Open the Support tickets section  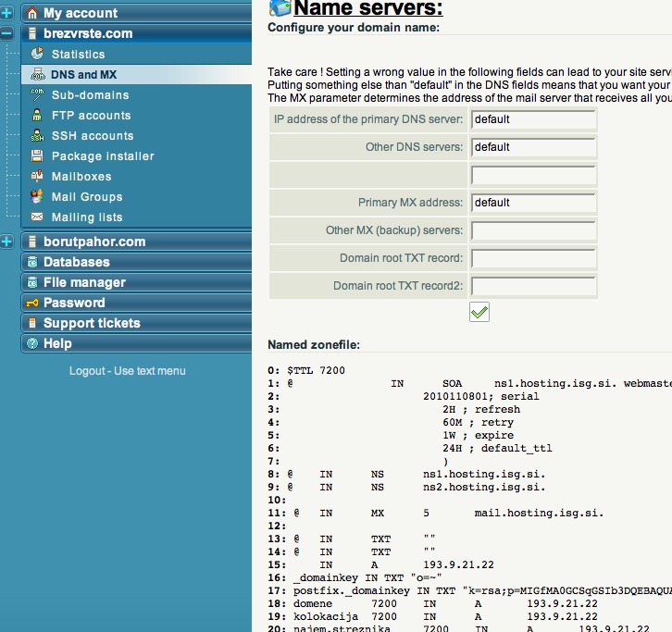92,323
